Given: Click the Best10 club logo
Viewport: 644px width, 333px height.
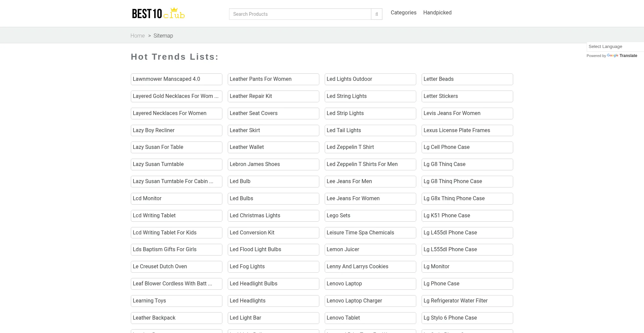Looking at the screenshot, I should pos(158,13).
